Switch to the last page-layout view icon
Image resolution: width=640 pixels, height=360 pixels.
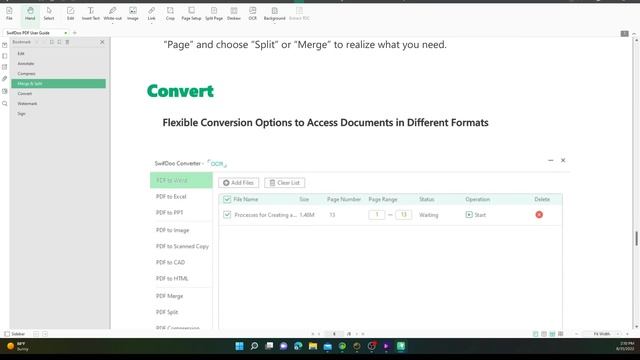[x=561, y=334]
